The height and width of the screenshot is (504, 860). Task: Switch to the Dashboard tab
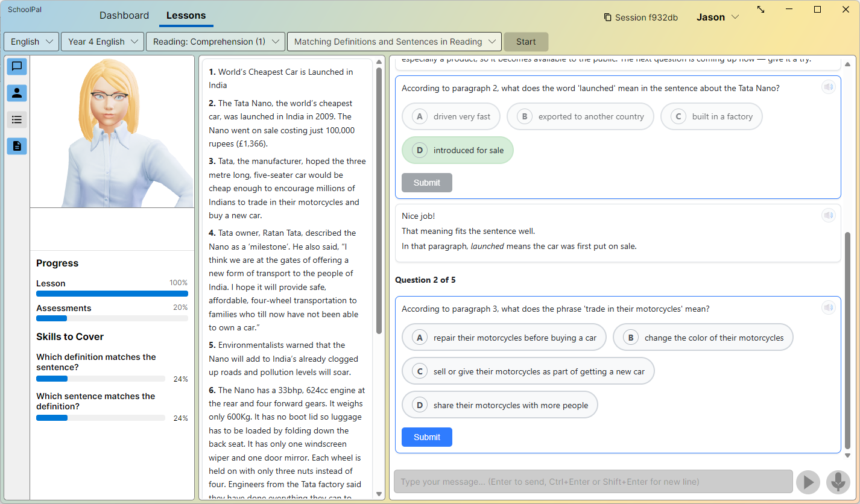124,16
